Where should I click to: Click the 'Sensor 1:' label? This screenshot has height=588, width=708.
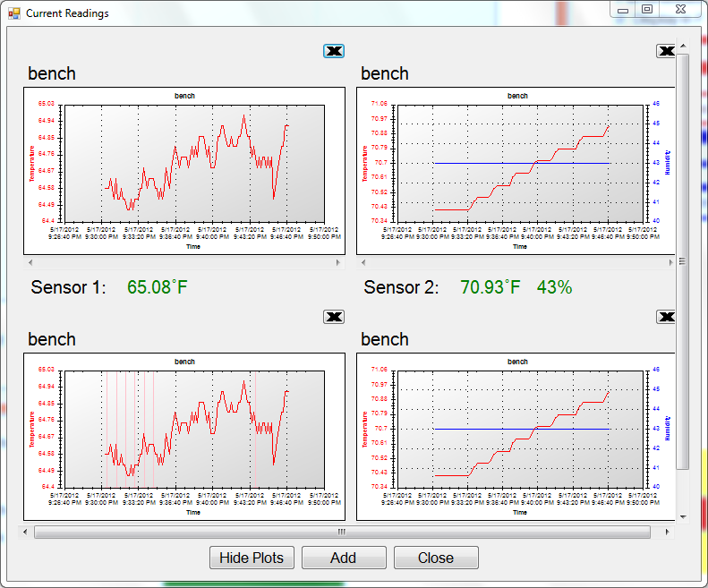(69, 287)
